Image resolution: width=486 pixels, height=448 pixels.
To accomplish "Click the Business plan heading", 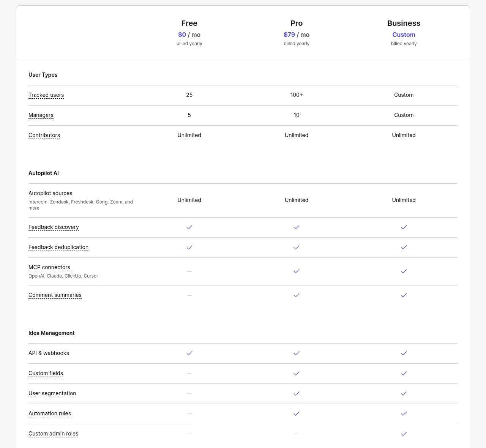I will (404, 23).
